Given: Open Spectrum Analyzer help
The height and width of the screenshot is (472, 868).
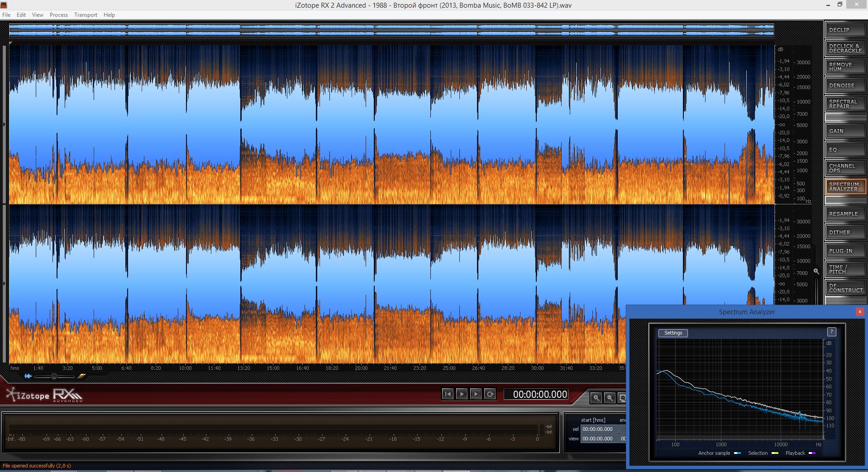Looking at the screenshot, I should [831, 332].
